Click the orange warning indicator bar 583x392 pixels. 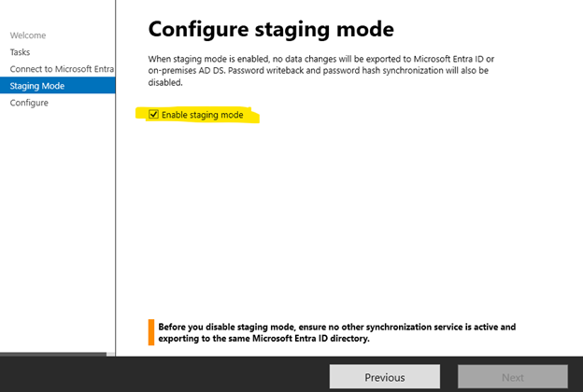coord(150,332)
